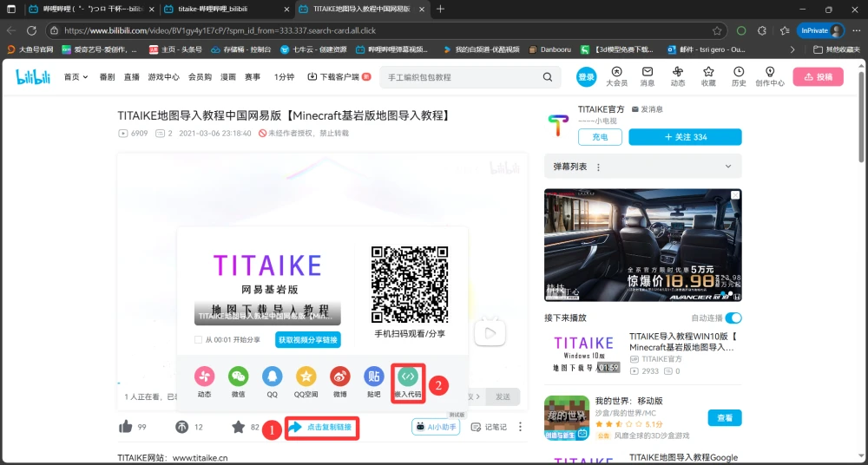Toggle the 自动连播 autoplay switch
The height and width of the screenshot is (465, 868).
tap(733, 318)
